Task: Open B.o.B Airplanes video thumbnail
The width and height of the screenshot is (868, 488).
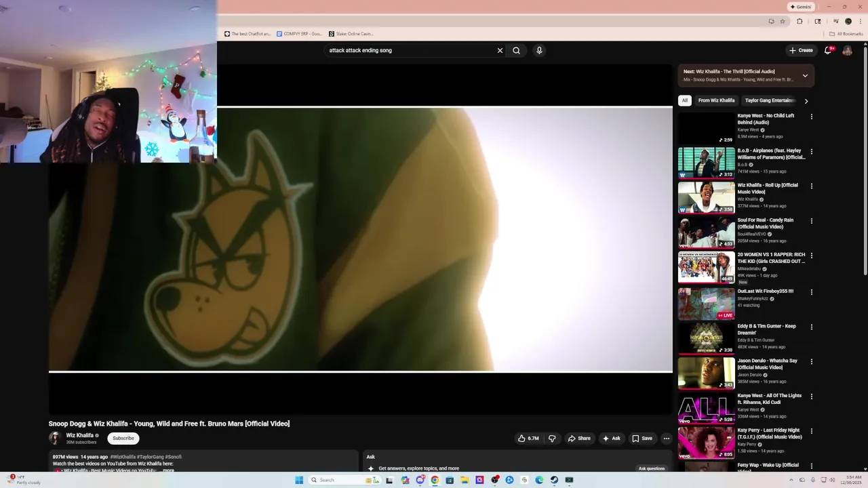Action: tap(706, 163)
